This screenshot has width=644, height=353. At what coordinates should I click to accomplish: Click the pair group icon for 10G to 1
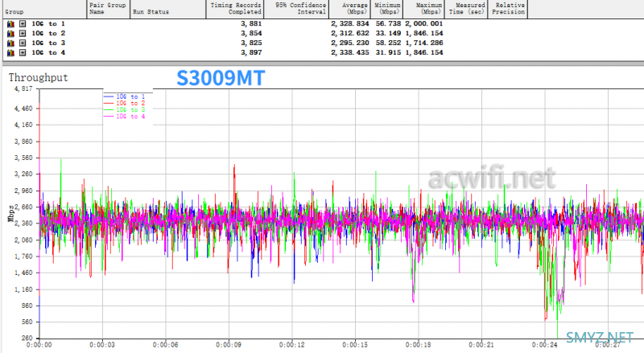click(10, 24)
